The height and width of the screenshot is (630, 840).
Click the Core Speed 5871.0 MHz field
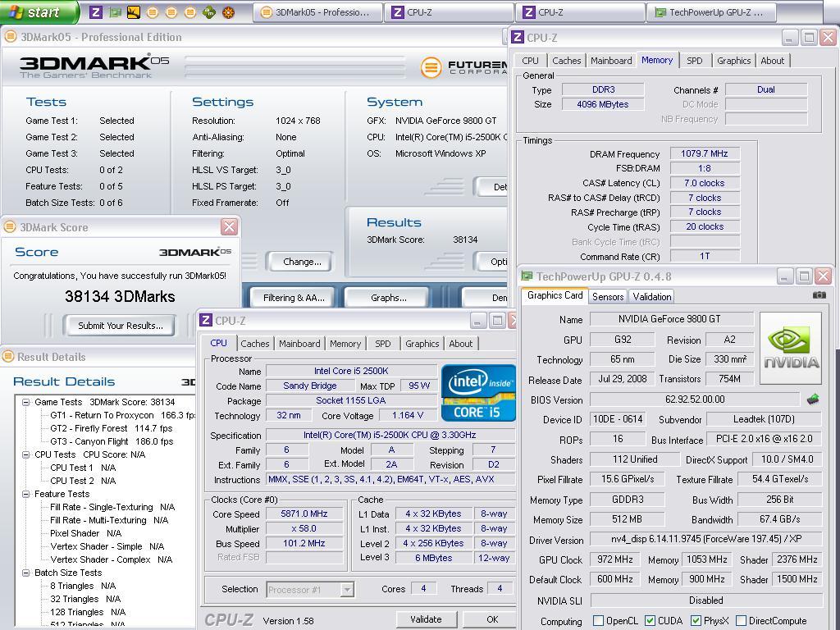pyautogui.click(x=304, y=514)
